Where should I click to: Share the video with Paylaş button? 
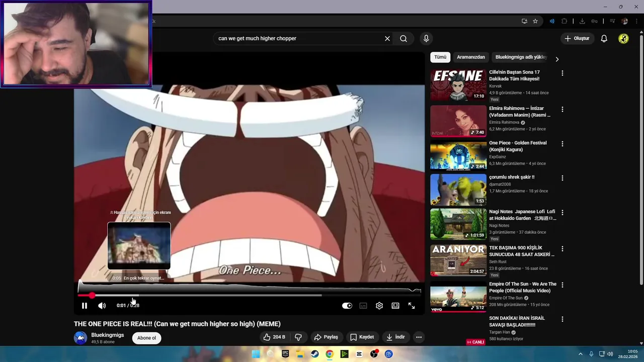click(x=326, y=337)
